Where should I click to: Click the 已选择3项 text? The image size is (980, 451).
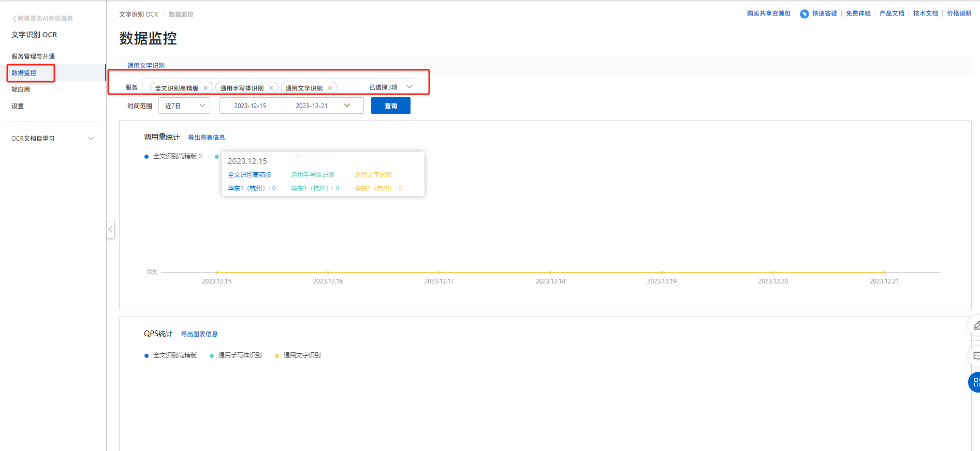(x=383, y=87)
